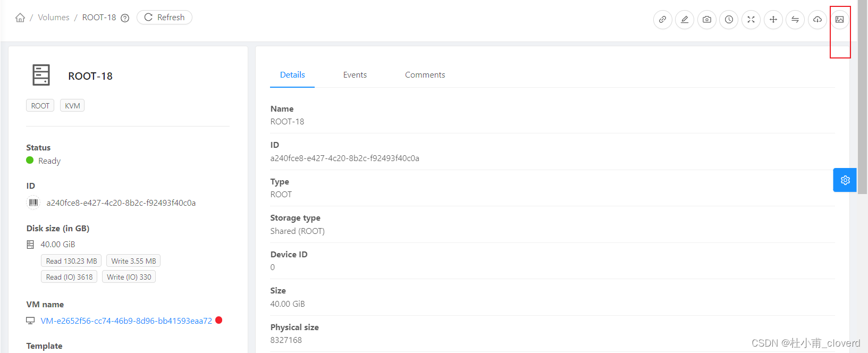Click the Size value 40.00 GiB in Details
The image size is (868, 353).
pos(288,304)
